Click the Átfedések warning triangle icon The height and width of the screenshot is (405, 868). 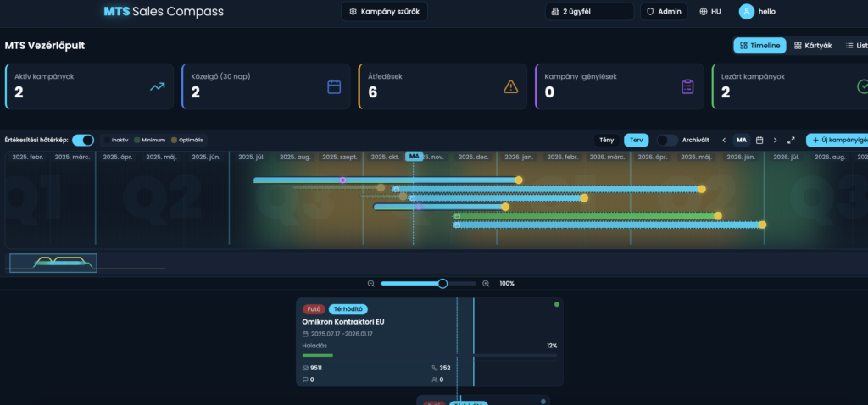(510, 86)
